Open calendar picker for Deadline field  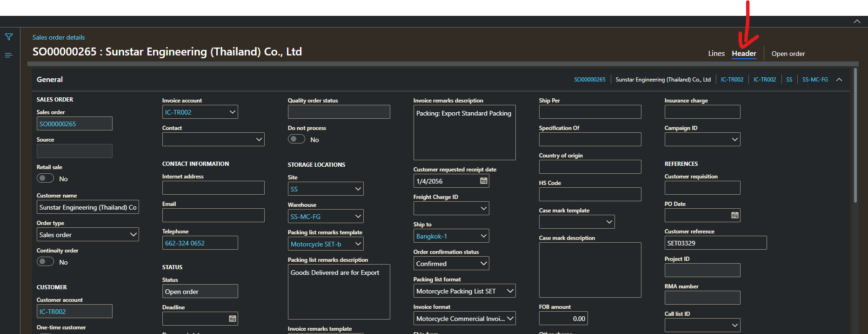tap(233, 319)
